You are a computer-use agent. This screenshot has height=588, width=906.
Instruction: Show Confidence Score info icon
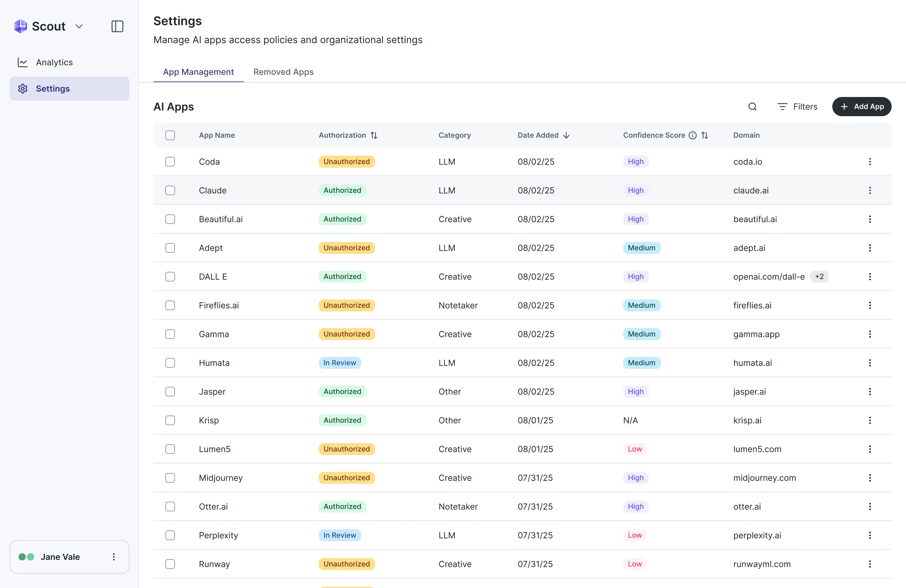click(692, 135)
